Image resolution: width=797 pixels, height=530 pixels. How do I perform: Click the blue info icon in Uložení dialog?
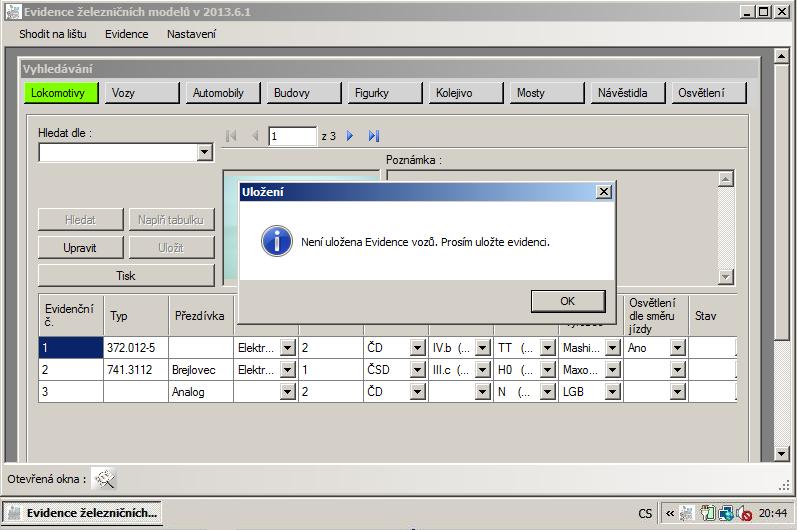(x=275, y=241)
